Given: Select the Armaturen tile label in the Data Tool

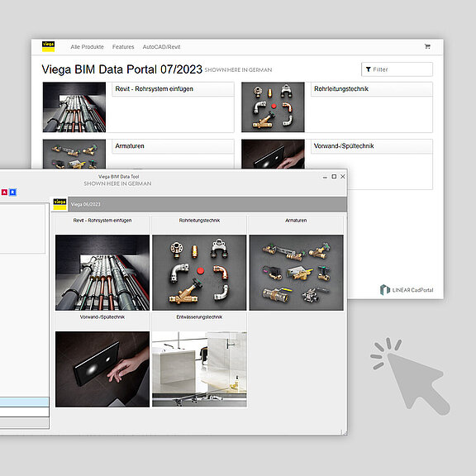Looking at the screenshot, I should click(296, 221).
